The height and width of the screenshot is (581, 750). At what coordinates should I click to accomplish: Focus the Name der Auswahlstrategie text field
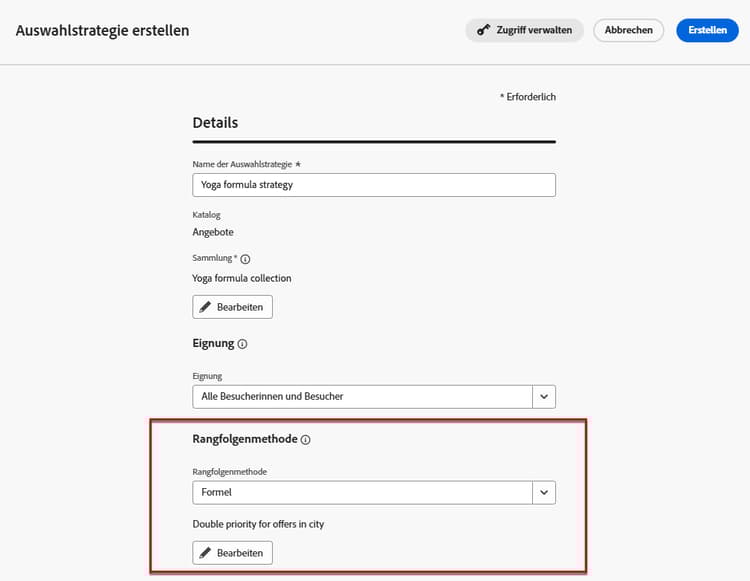[373, 185]
